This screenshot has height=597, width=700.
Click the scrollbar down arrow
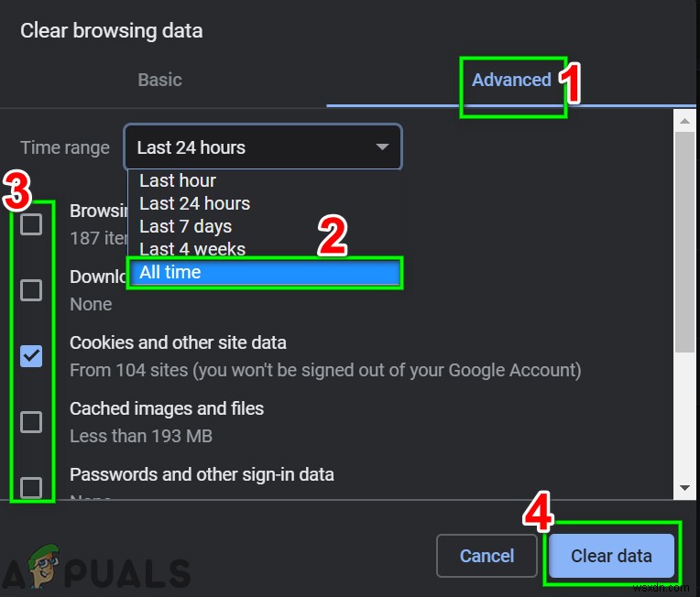tap(684, 489)
